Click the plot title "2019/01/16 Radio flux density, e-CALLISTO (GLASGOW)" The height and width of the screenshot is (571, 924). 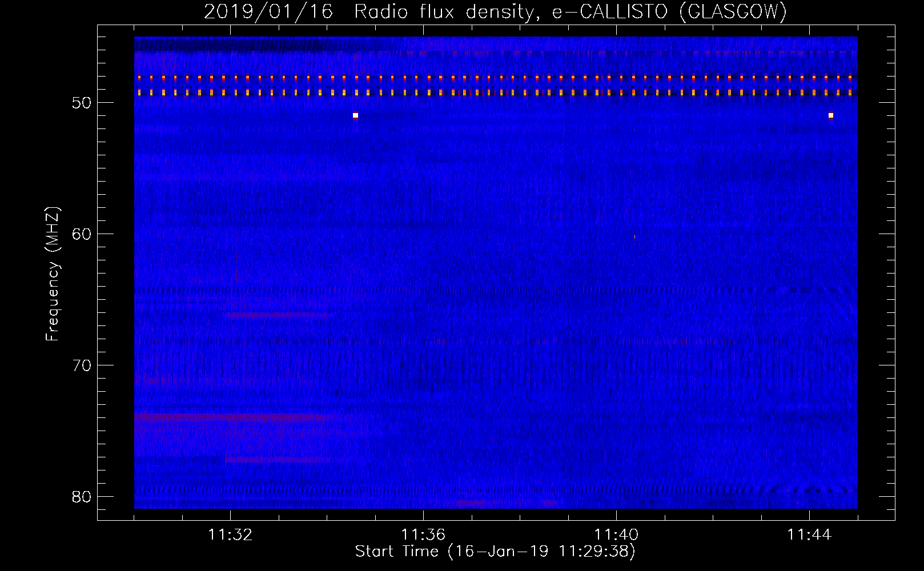[495, 11]
